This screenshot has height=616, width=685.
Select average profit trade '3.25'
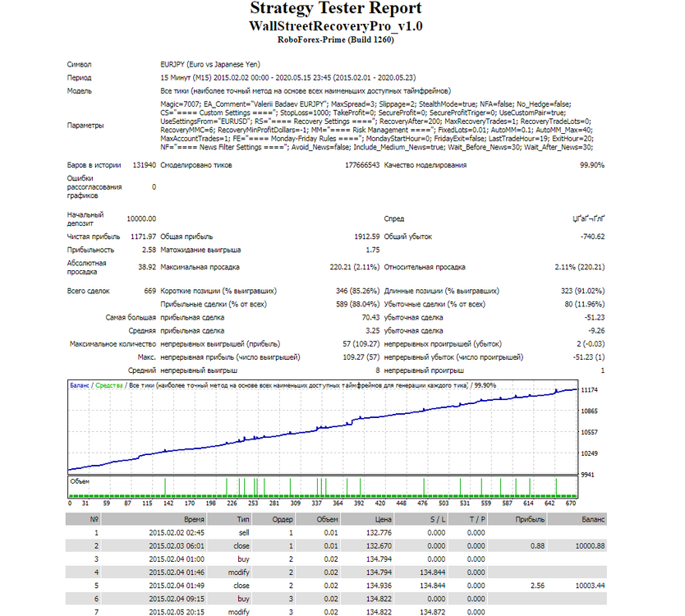point(373,331)
